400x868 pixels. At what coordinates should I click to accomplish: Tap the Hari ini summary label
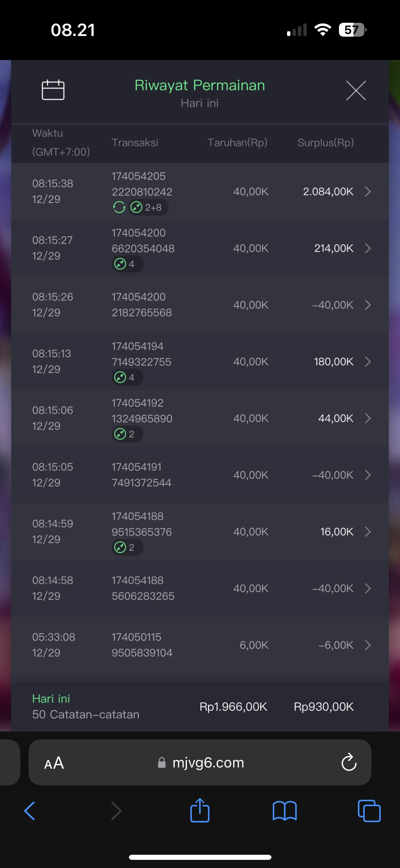pos(51,699)
